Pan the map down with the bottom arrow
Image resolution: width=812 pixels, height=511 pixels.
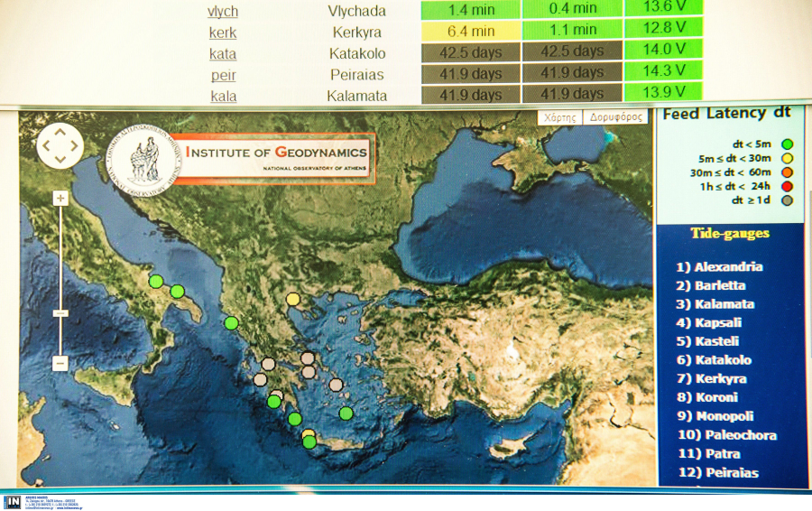[60, 160]
